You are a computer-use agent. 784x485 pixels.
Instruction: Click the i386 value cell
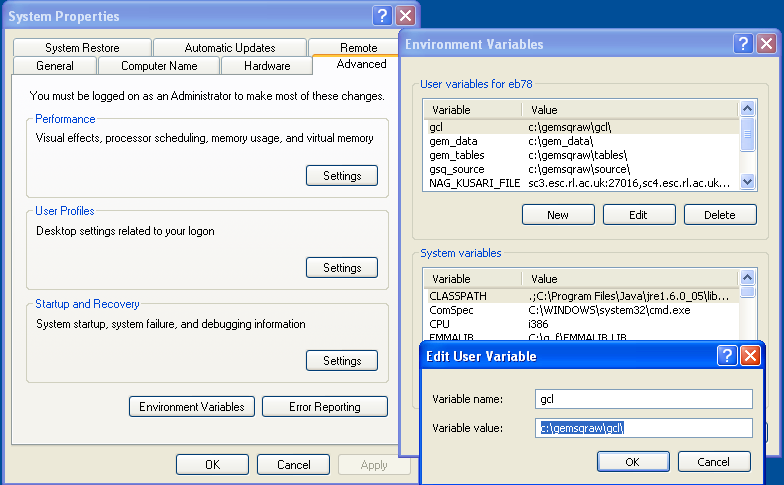click(538, 324)
